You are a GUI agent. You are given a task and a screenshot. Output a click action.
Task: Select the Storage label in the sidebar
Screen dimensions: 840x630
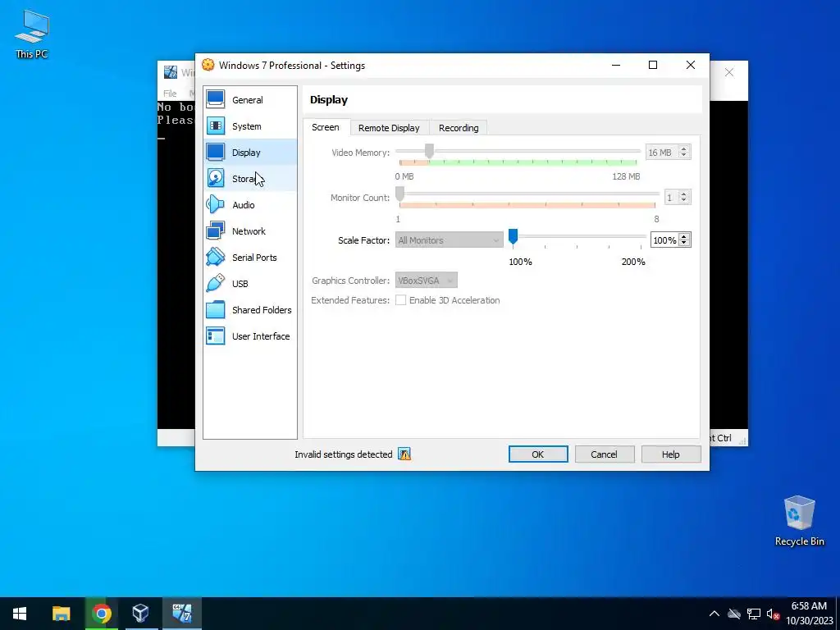tap(246, 179)
